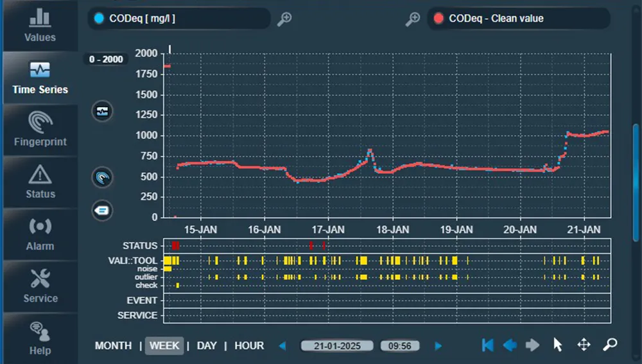Screen dimensions: 642x364
Task: Select the mouse pointer cursor tool
Action: click(x=557, y=345)
